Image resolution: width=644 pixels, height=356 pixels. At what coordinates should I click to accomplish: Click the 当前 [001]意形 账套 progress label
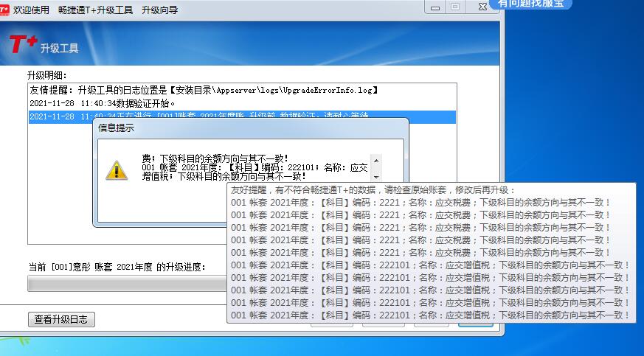coord(117,267)
